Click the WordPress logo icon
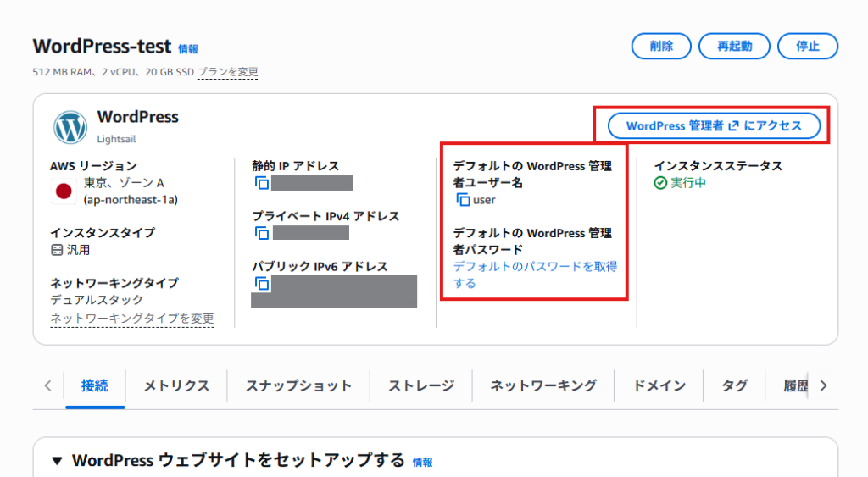The image size is (868, 477). [70, 127]
